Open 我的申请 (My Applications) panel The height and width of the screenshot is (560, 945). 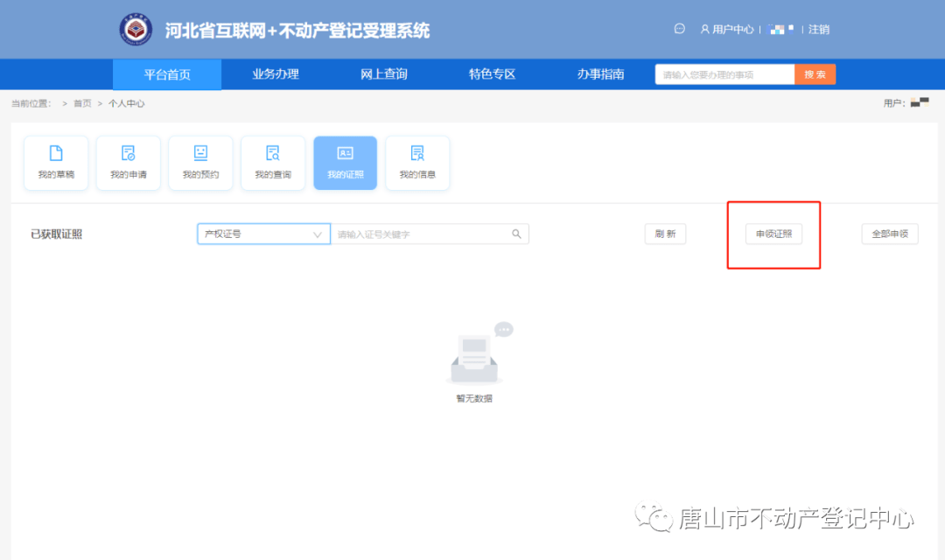tap(128, 163)
